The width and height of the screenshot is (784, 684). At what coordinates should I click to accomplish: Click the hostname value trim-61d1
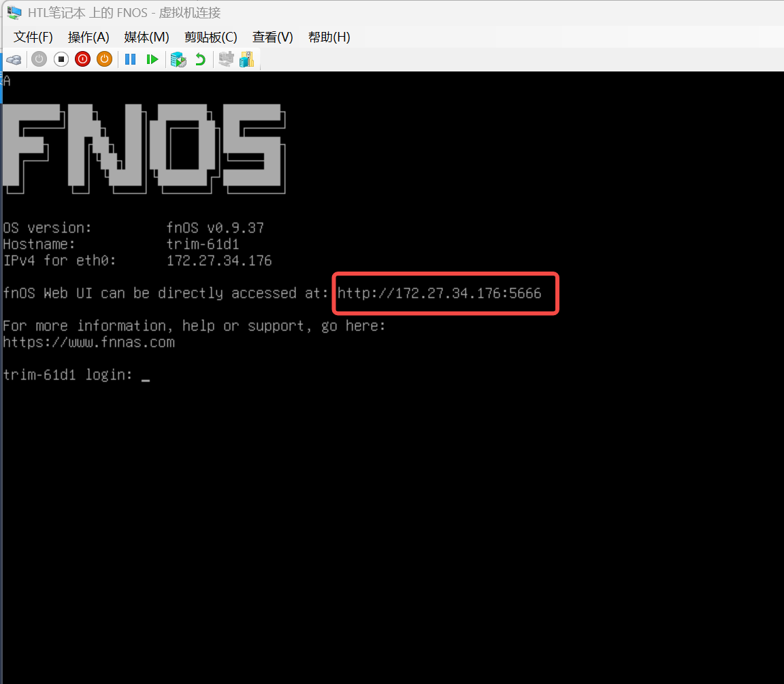coord(203,244)
